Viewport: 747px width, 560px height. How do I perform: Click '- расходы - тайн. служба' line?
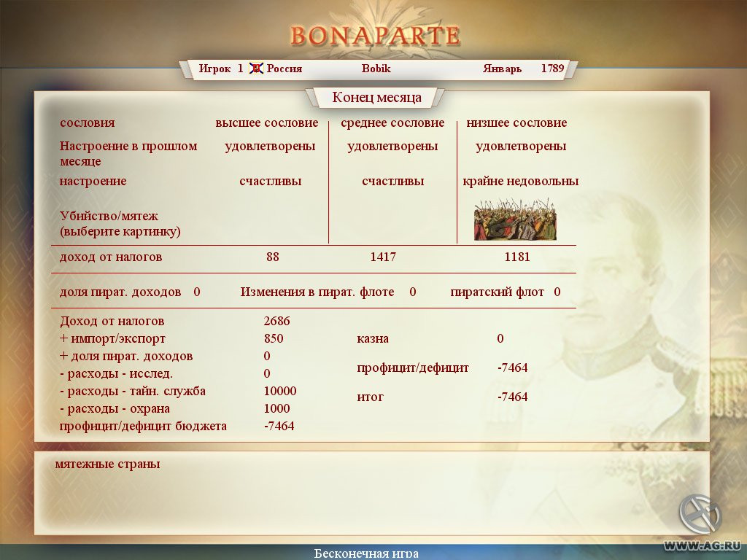coord(133,392)
